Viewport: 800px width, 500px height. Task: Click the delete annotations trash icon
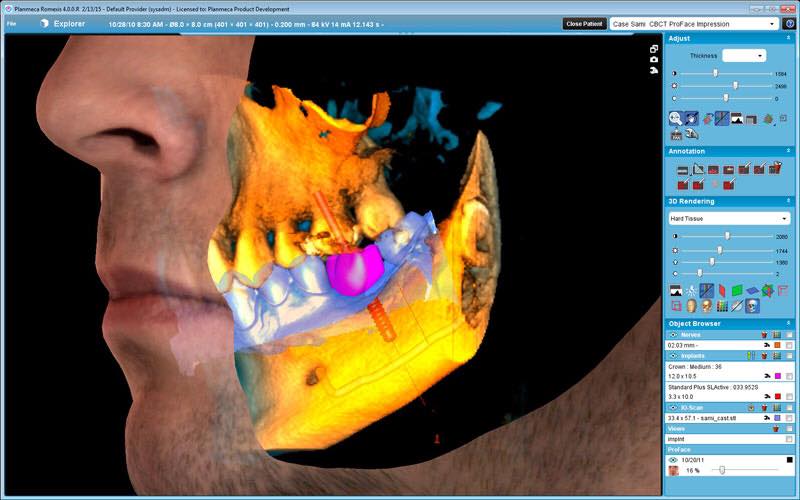[773, 169]
